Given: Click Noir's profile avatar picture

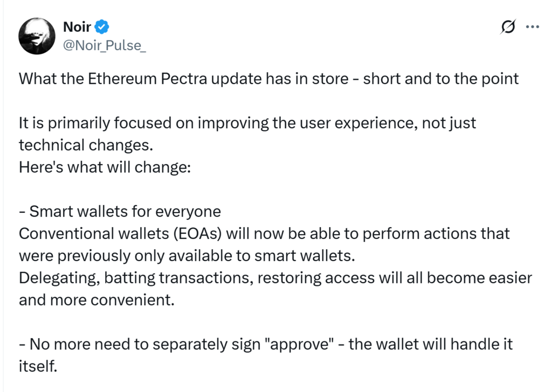Looking at the screenshot, I should tap(37, 36).
